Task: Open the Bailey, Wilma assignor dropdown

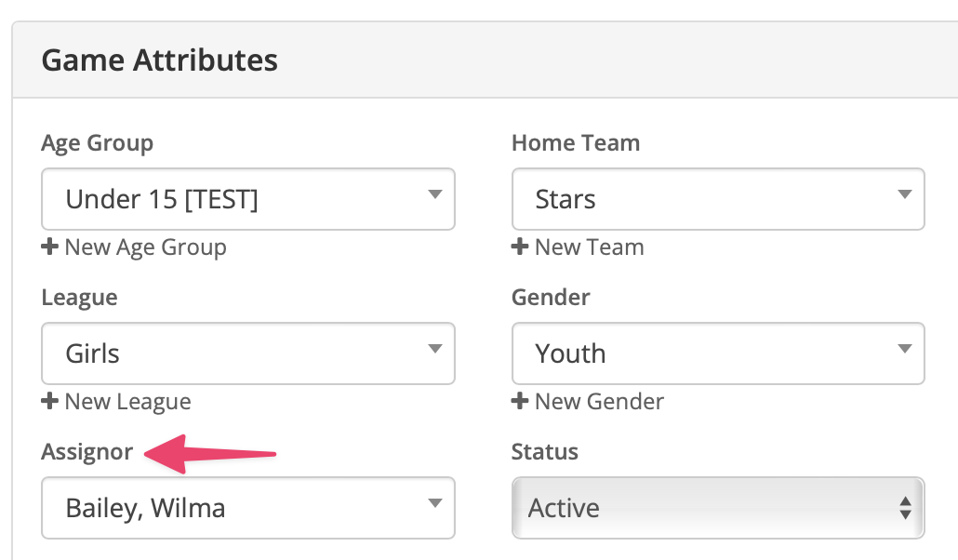Action: coord(248,508)
